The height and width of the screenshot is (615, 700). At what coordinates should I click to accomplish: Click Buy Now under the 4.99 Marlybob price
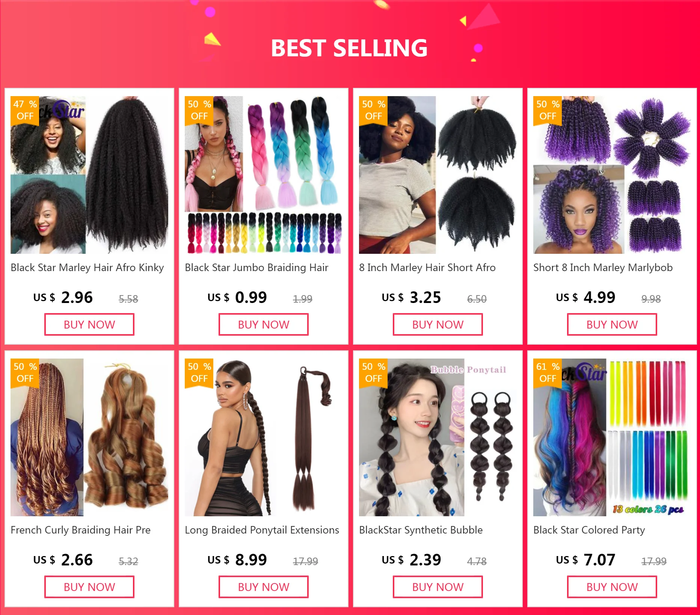[612, 324]
